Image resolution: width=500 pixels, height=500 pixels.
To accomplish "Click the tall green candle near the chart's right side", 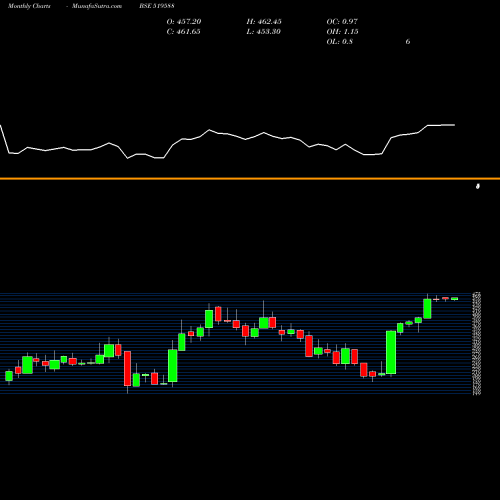I will pyautogui.click(x=391, y=352).
